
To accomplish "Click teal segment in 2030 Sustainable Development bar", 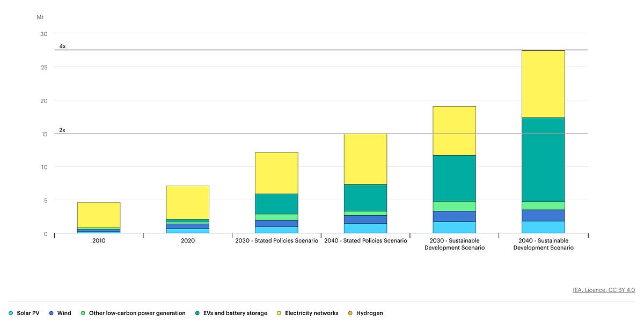I will pos(454,178).
